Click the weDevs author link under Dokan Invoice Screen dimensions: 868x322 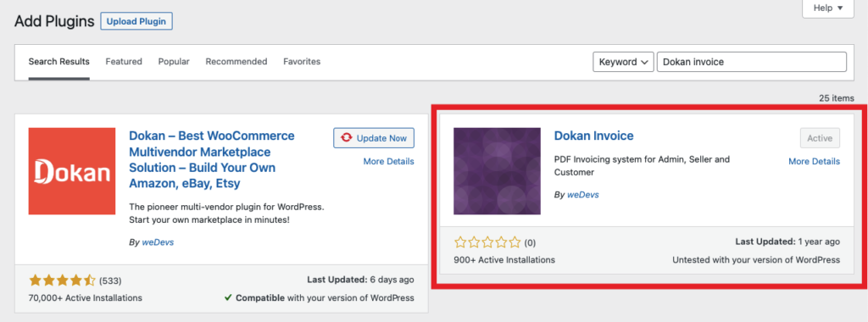[583, 195]
